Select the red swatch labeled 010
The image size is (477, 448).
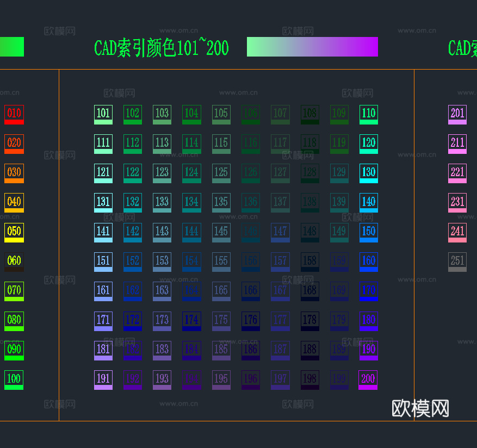pos(13,114)
